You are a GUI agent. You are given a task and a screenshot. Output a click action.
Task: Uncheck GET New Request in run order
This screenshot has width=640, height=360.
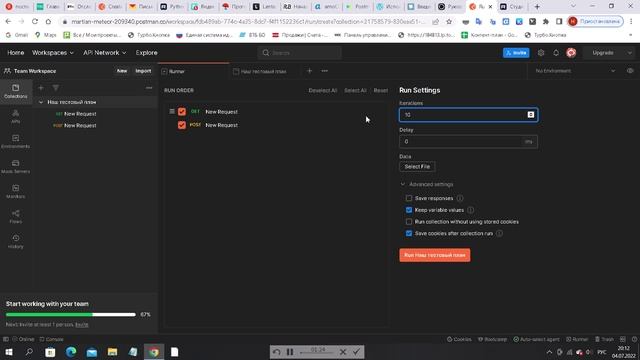[x=182, y=111]
